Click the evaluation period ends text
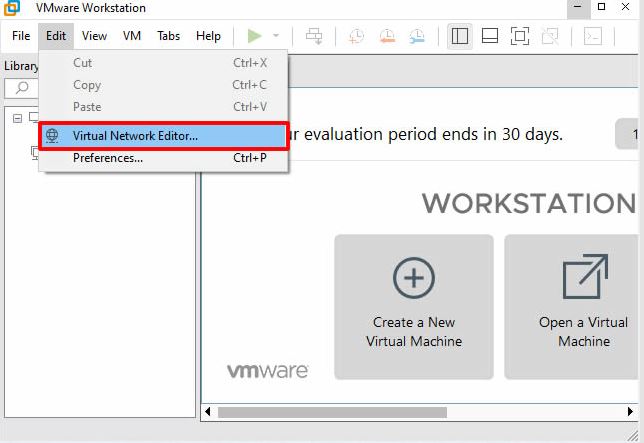Screen dimensions: 644x443 pos(426,134)
